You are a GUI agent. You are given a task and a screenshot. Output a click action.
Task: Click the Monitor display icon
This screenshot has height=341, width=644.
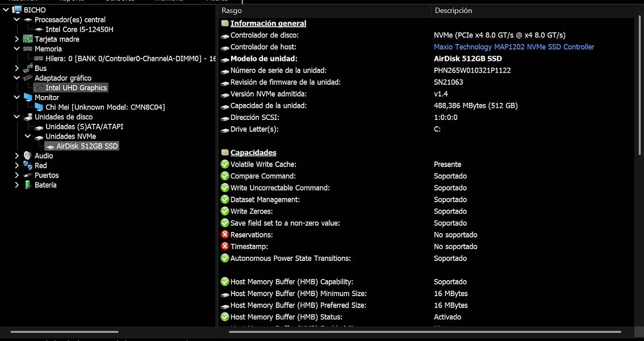click(28, 97)
